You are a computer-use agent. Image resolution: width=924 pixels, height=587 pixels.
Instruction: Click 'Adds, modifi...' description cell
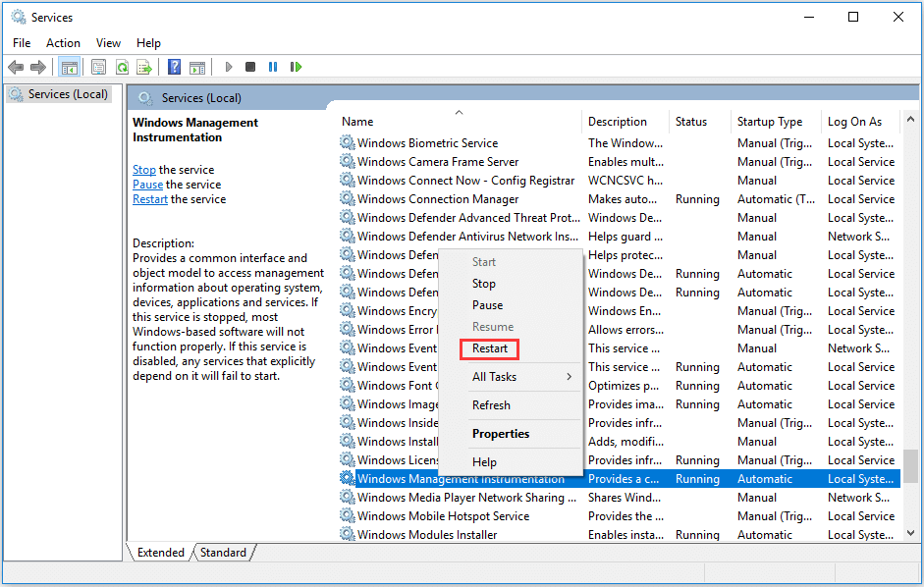coord(625,442)
